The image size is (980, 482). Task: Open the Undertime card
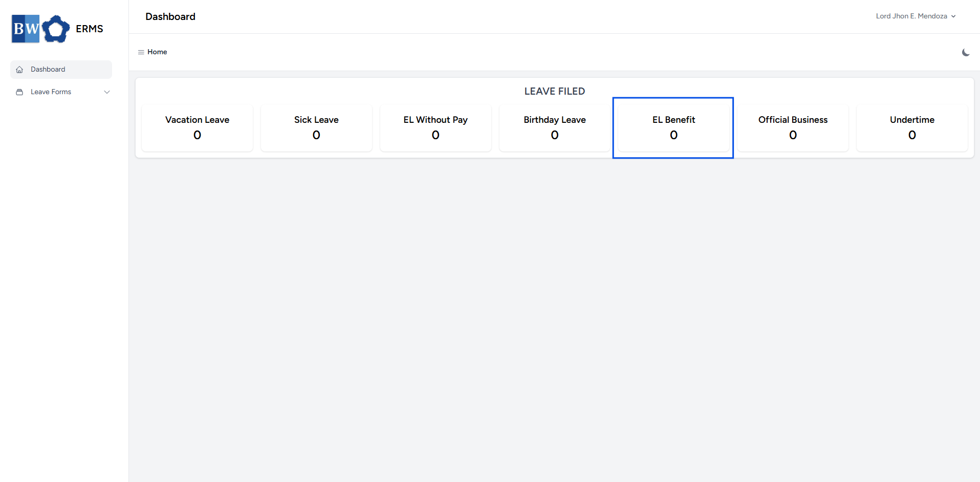[912, 128]
